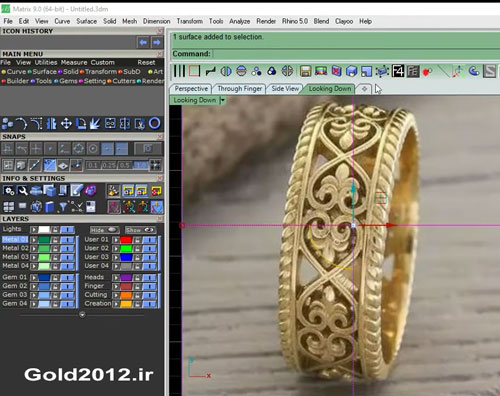
Task: Click the save disk icon in toolbar
Action: coord(305,71)
